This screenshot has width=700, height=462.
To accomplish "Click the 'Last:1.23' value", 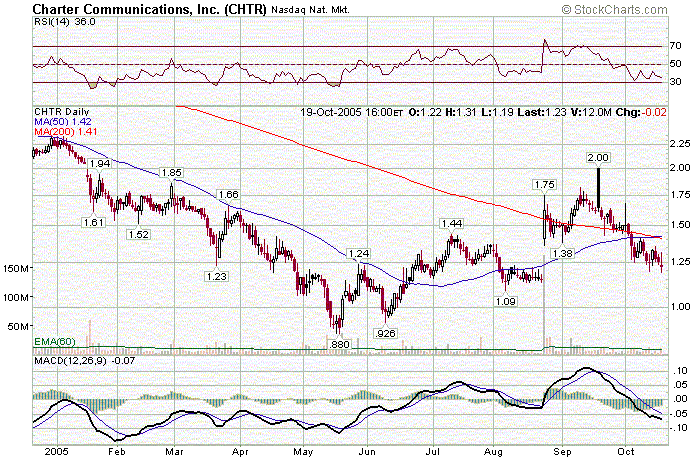I will pyautogui.click(x=542, y=112).
